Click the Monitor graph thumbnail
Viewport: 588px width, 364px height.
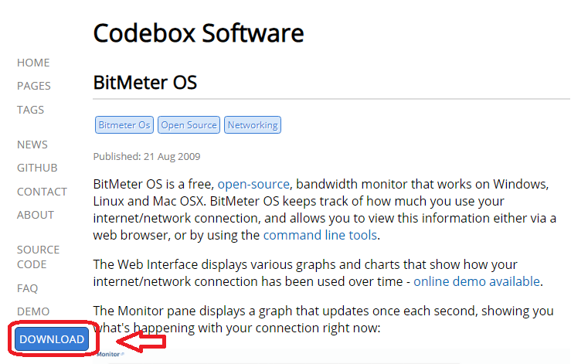point(109,354)
